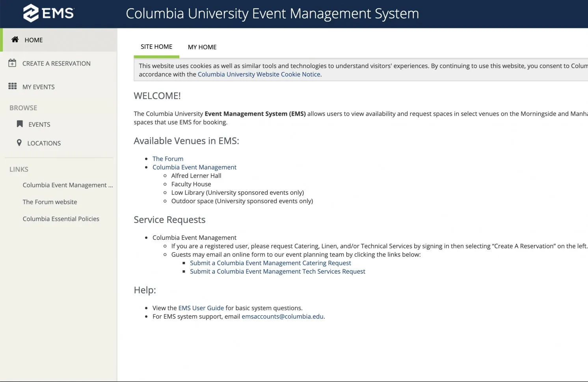Open the Columbia Event Management sidebar link

[x=68, y=185]
